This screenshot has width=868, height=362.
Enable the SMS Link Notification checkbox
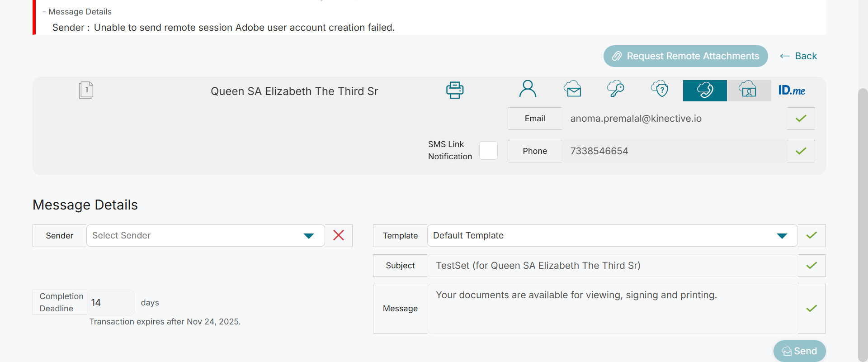[x=488, y=151]
